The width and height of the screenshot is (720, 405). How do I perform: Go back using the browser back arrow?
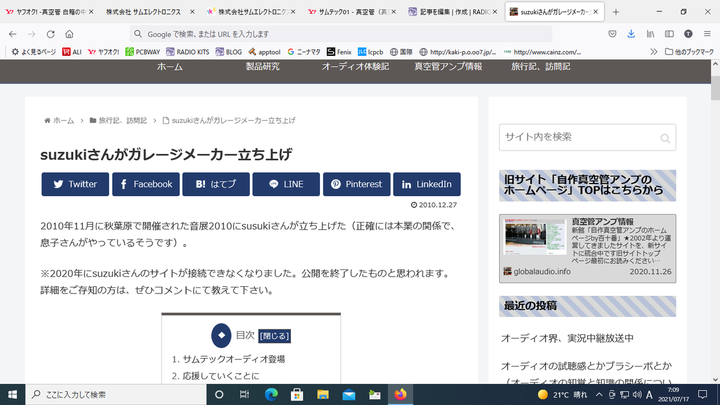tap(12, 34)
